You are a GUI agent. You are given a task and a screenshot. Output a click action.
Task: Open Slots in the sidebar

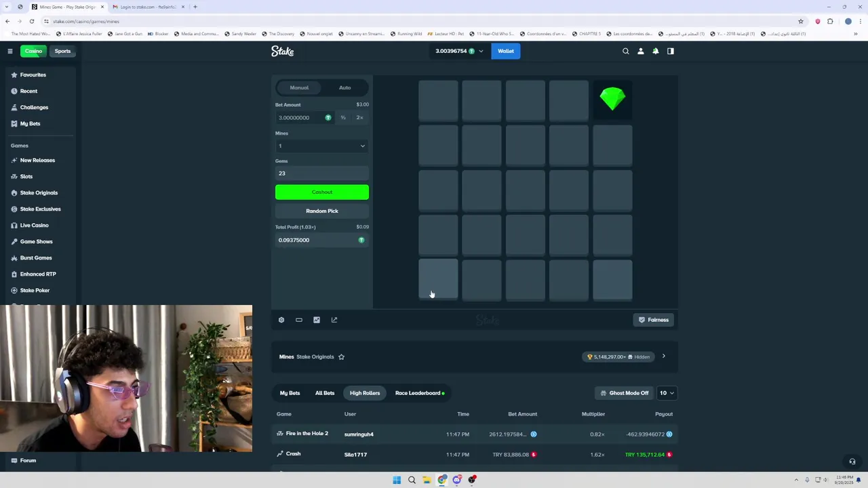click(x=26, y=176)
